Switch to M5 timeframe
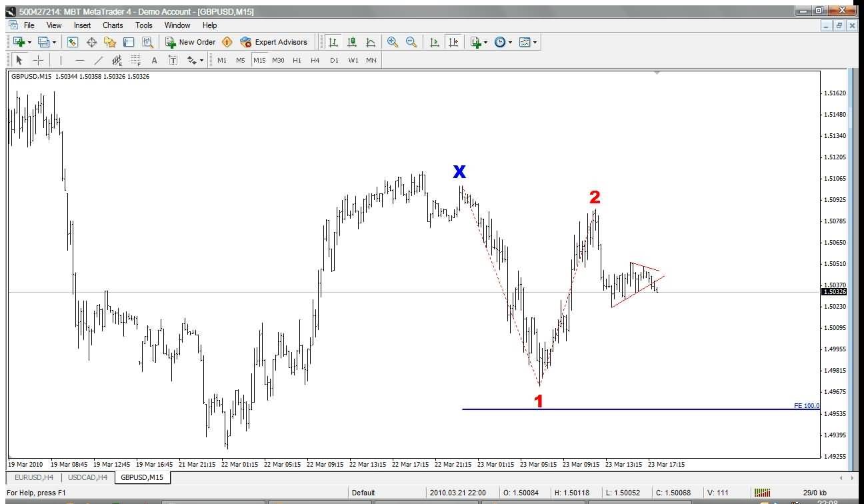The width and height of the screenshot is (864, 504). click(241, 60)
